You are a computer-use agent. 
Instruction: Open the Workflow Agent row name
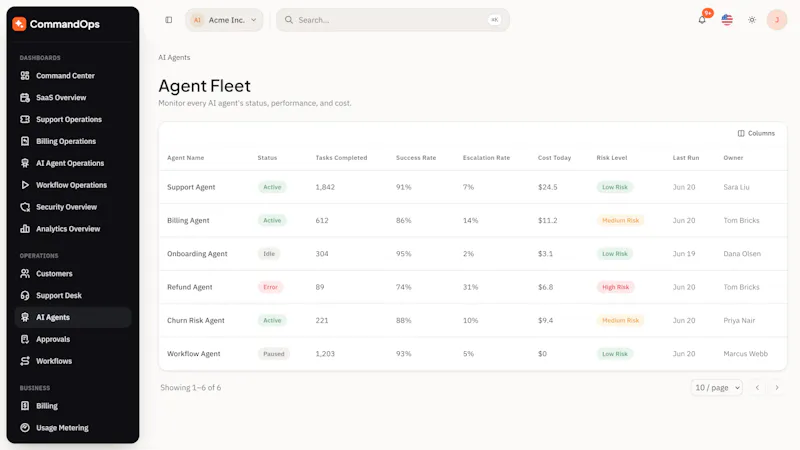pyautogui.click(x=194, y=354)
